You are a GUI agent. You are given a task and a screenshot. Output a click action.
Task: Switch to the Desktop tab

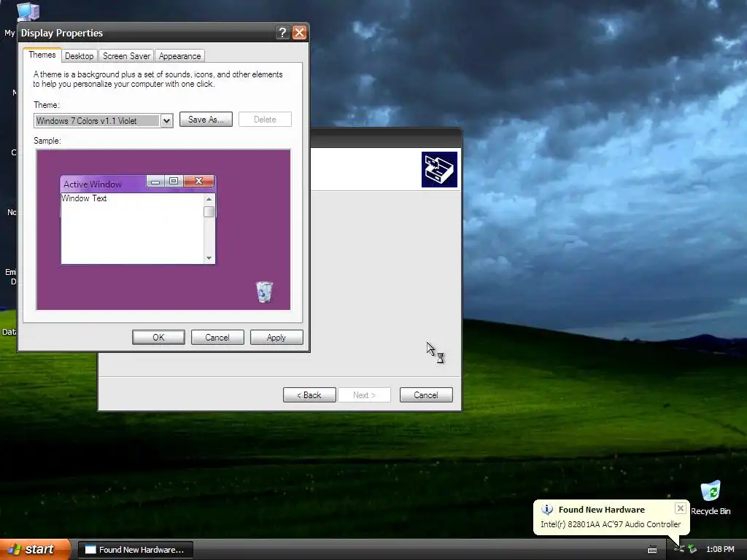79,55
